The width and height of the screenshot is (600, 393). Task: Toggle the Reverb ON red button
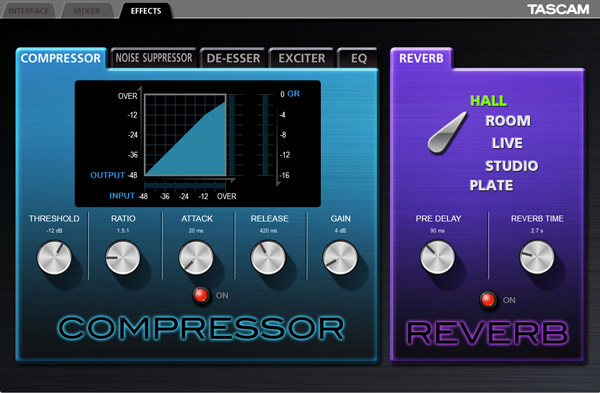pos(488,300)
